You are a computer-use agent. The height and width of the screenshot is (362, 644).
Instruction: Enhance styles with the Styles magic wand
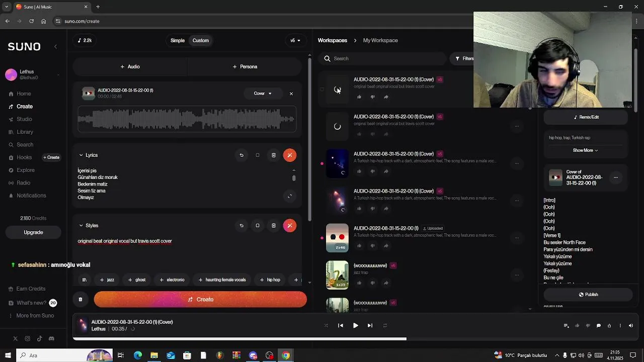[x=290, y=226]
